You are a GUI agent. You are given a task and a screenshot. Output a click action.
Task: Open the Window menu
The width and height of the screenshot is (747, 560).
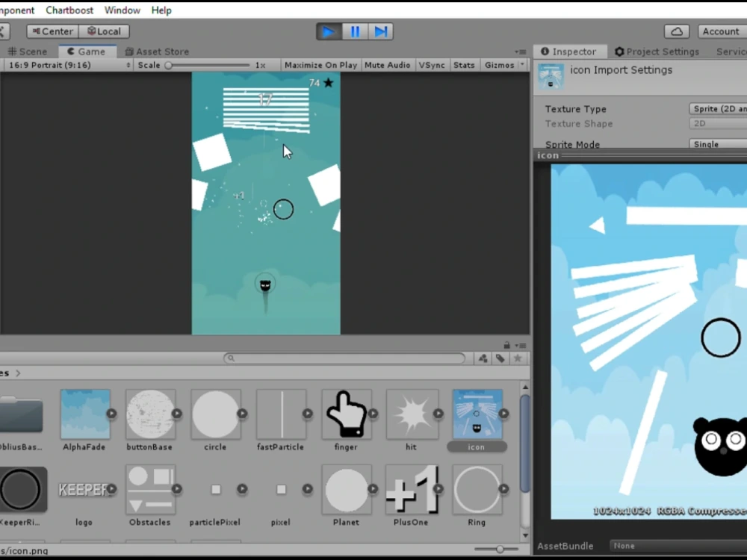pyautogui.click(x=123, y=10)
